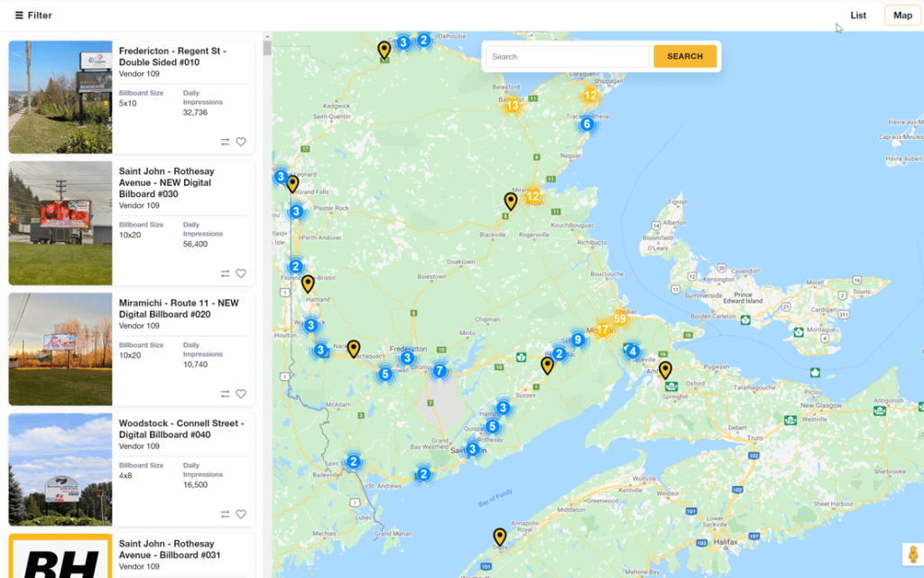Click the daily impressions value 32,736

195,113
